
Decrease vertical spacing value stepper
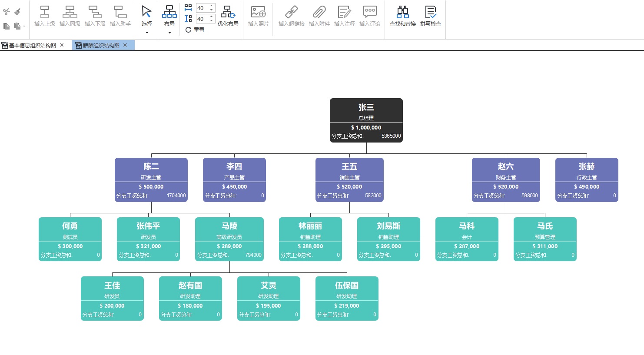click(212, 21)
